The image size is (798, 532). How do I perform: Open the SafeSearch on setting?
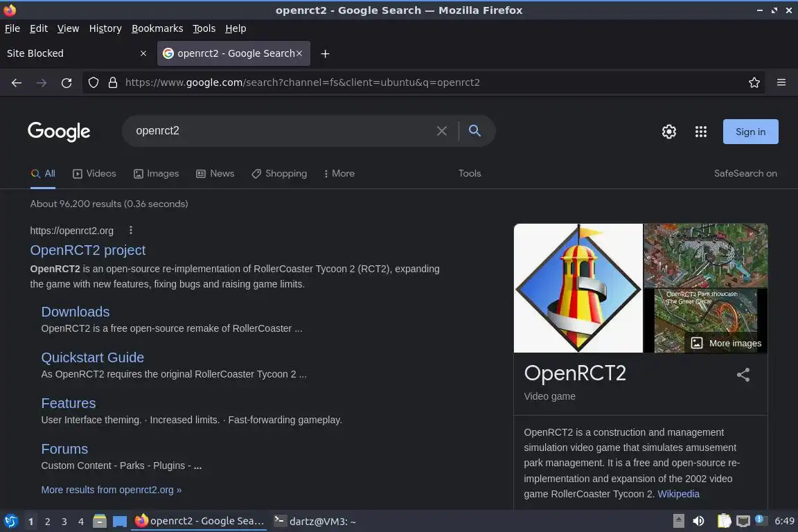pyautogui.click(x=745, y=174)
